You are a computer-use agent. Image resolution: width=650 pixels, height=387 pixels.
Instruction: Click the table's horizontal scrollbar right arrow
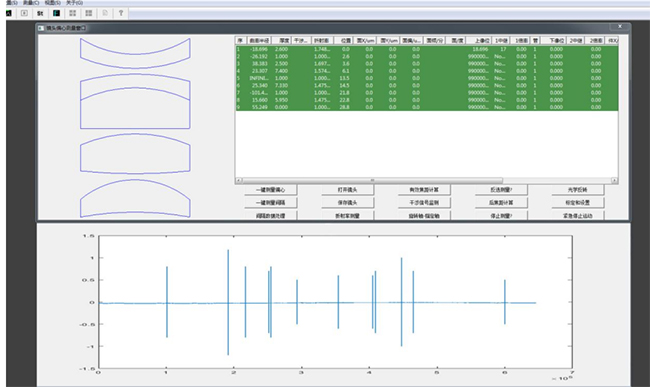coord(614,180)
